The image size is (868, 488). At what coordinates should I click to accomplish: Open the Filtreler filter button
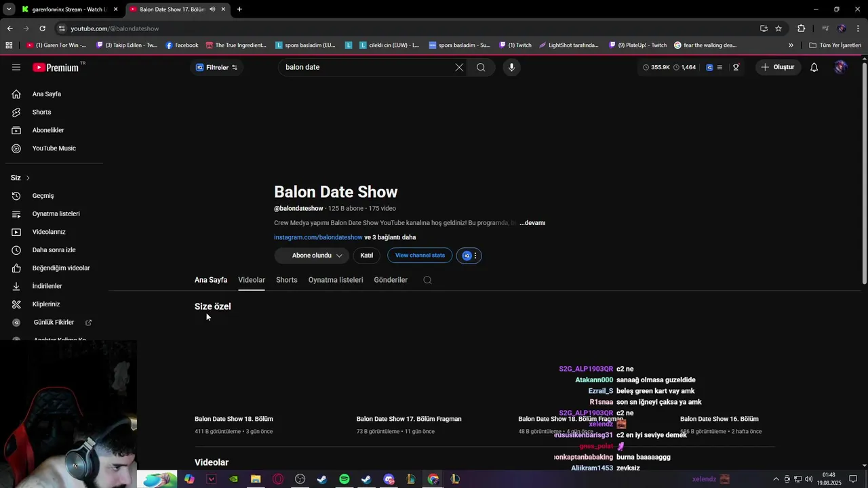coord(216,67)
